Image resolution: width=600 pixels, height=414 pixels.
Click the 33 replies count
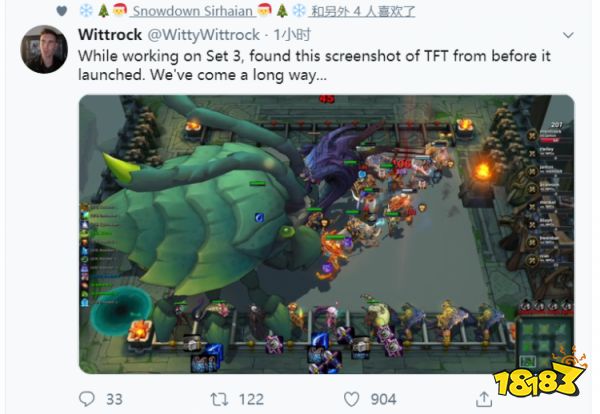coord(114,399)
